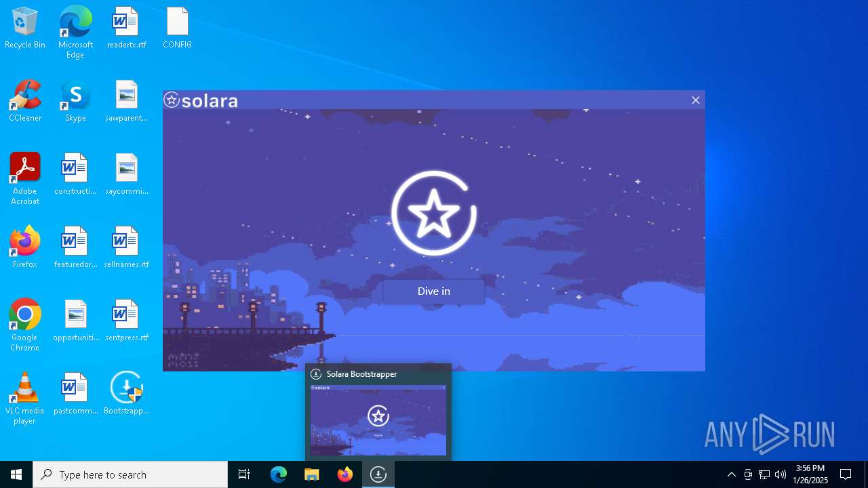
Task: Open the Recycle Bin desktop icon
Action: click(x=25, y=28)
